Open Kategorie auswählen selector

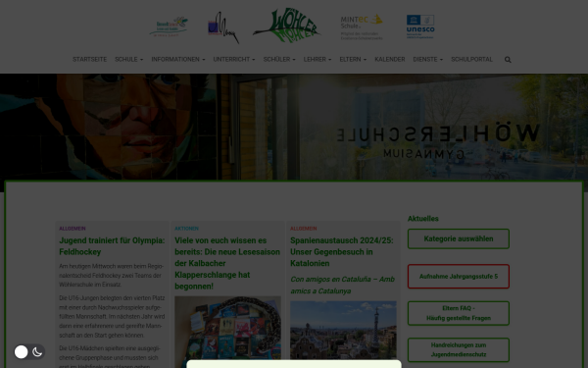click(459, 238)
